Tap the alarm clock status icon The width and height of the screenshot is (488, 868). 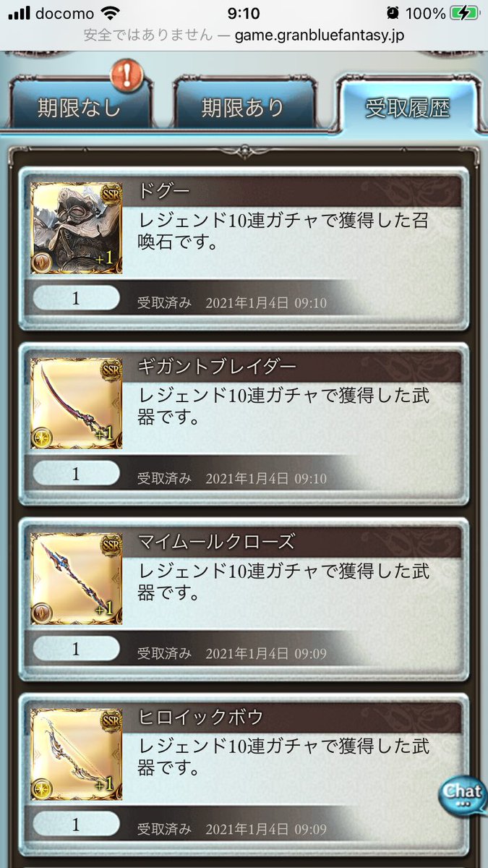393,13
